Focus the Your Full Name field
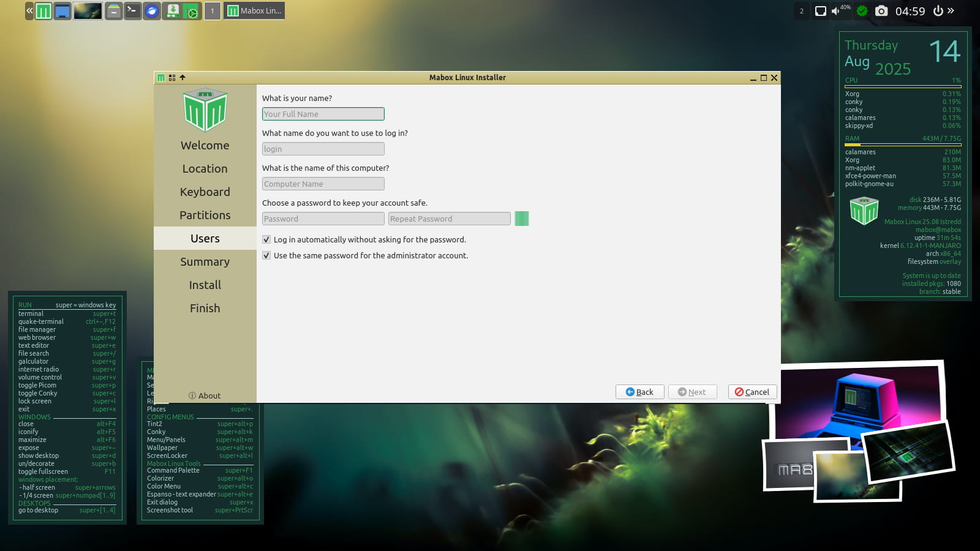 (x=323, y=114)
